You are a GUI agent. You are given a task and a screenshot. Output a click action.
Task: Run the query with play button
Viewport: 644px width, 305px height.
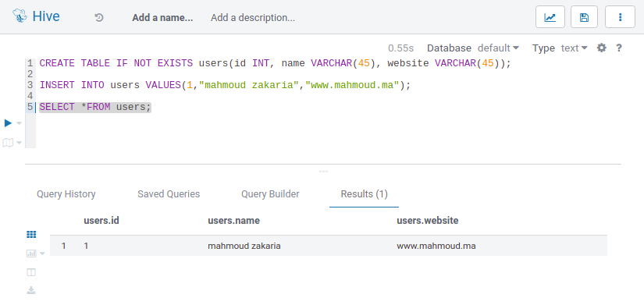[x=9, y=122]
